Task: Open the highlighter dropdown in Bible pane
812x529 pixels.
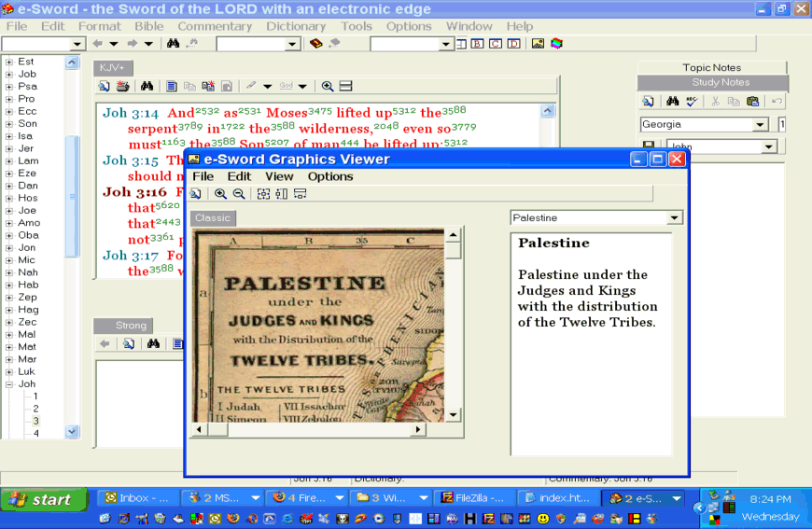Action: pos(267,86)
